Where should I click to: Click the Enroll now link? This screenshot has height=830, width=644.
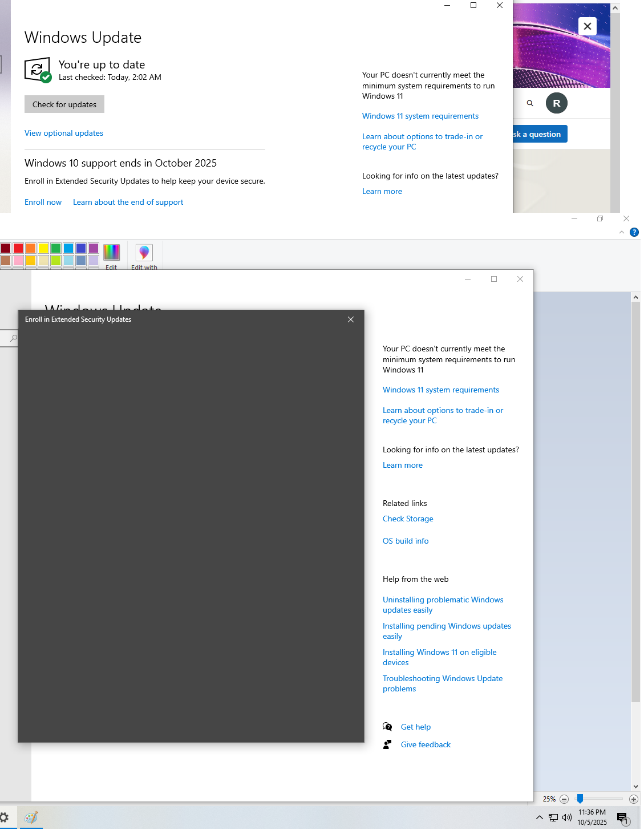point(43,202)
